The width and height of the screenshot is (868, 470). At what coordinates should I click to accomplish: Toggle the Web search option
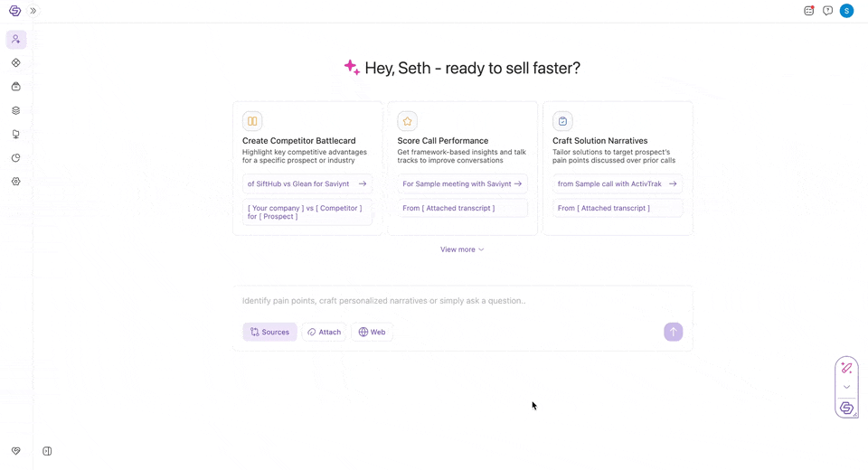coord(372,332)
